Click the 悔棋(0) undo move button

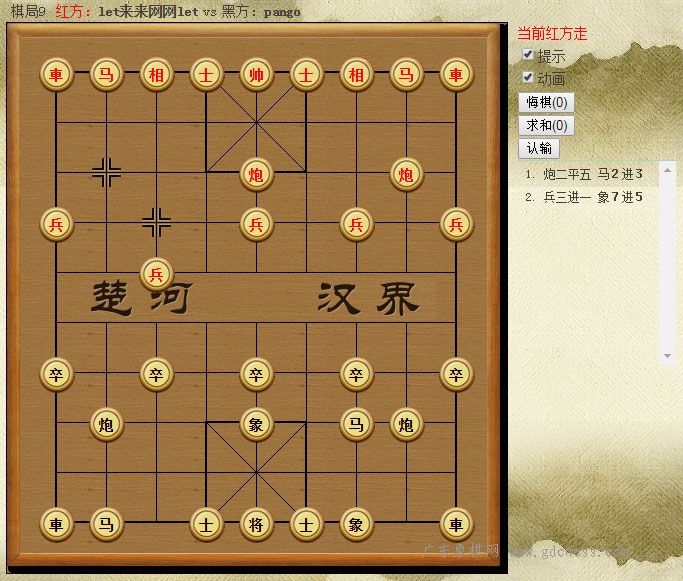[x=546, y=102]
